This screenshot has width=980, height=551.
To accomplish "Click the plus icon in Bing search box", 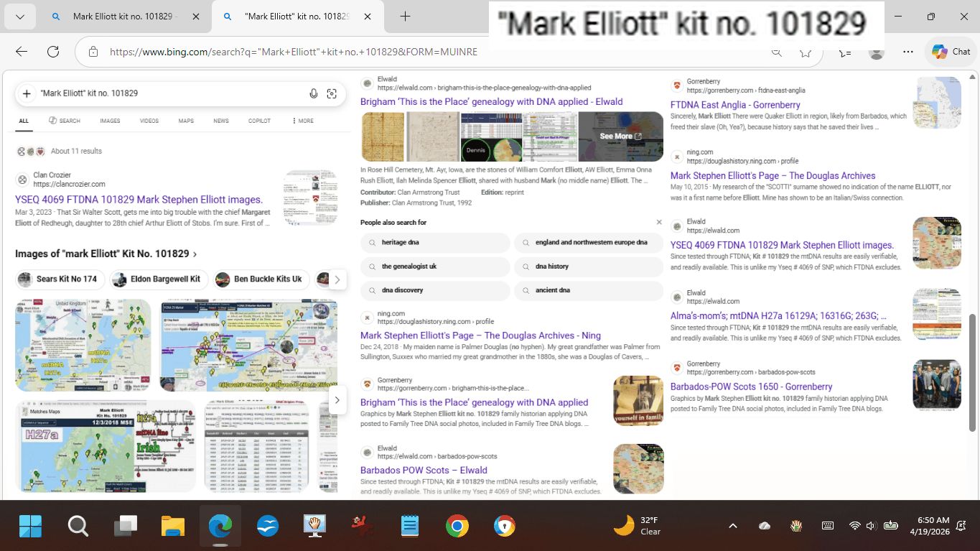I will [27, 93].
